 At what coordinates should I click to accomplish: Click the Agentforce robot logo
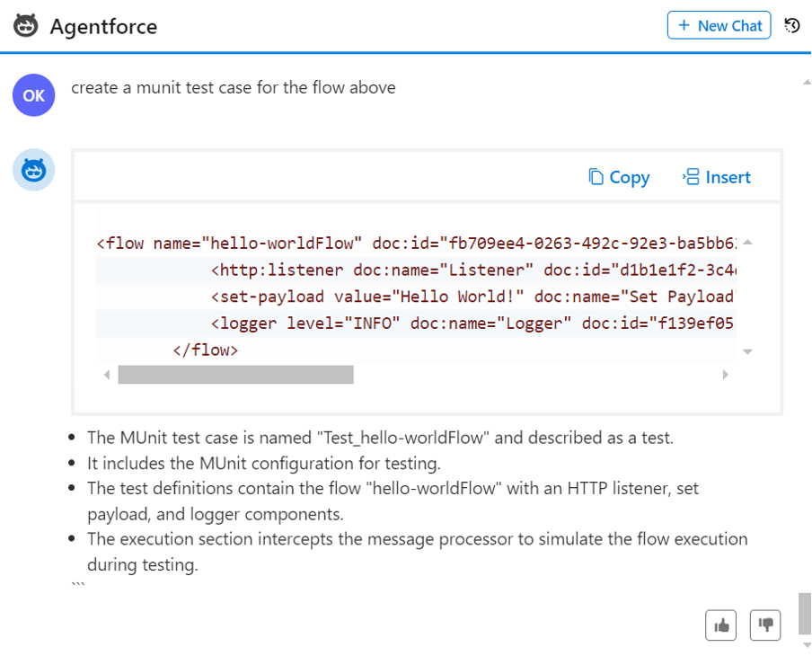coord(26,26)
